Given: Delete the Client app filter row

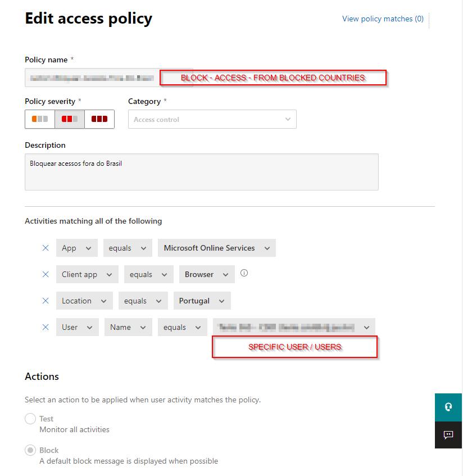Looking at the screenshot, I should click(46, 274).
